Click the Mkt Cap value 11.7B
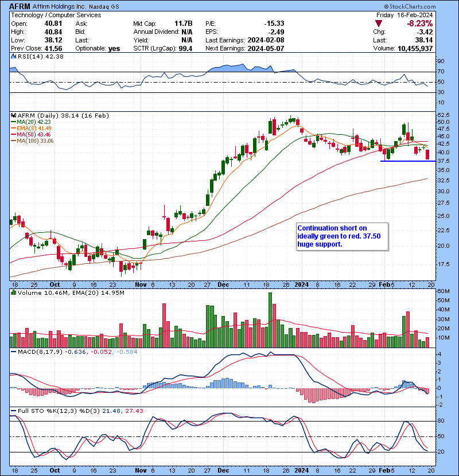Image resolution: width=459 pixels, height=476 pixels. 184,24
